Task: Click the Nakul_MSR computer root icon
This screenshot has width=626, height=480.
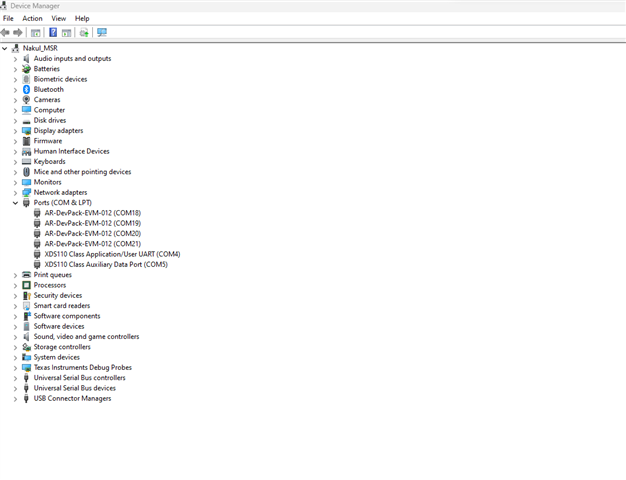Action: tap(15, 48)
